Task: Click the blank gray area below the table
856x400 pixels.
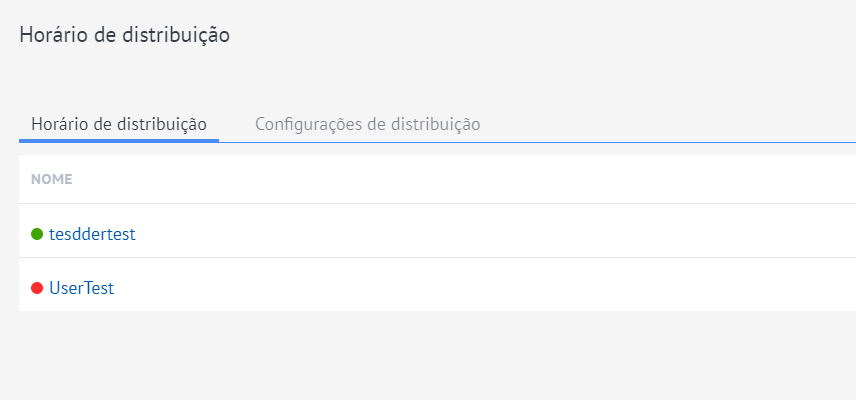Action: (430, 355)
